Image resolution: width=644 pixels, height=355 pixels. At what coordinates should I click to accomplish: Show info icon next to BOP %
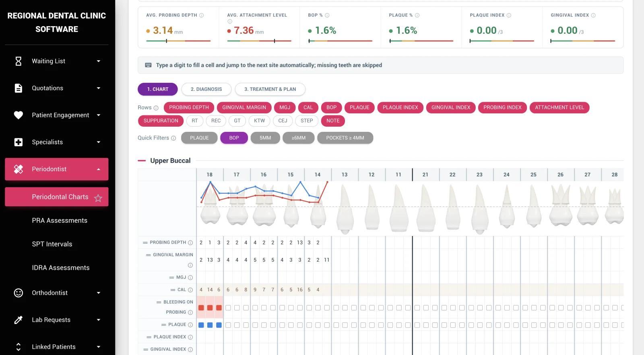[327, 15]
